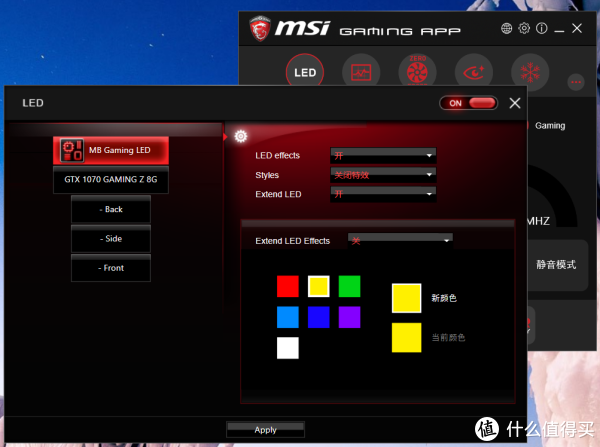The width and height of the screenshot is (600, 447).
Task: Click the current color preview box
Action: pos(406,338)
